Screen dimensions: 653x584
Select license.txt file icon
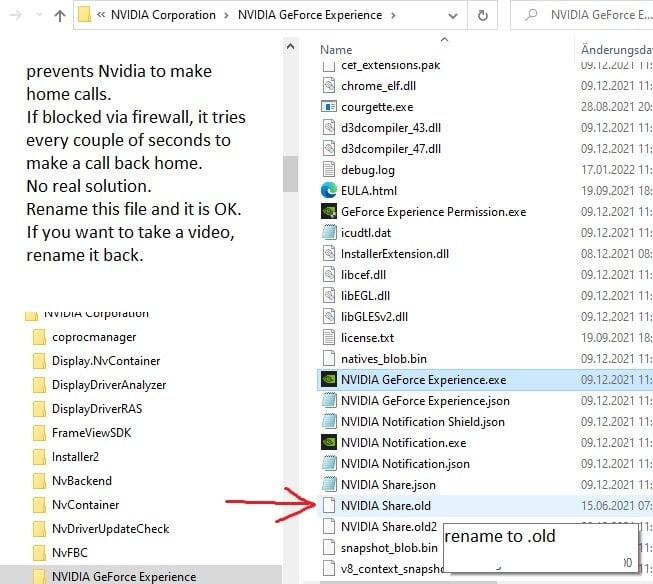(329, 337)
